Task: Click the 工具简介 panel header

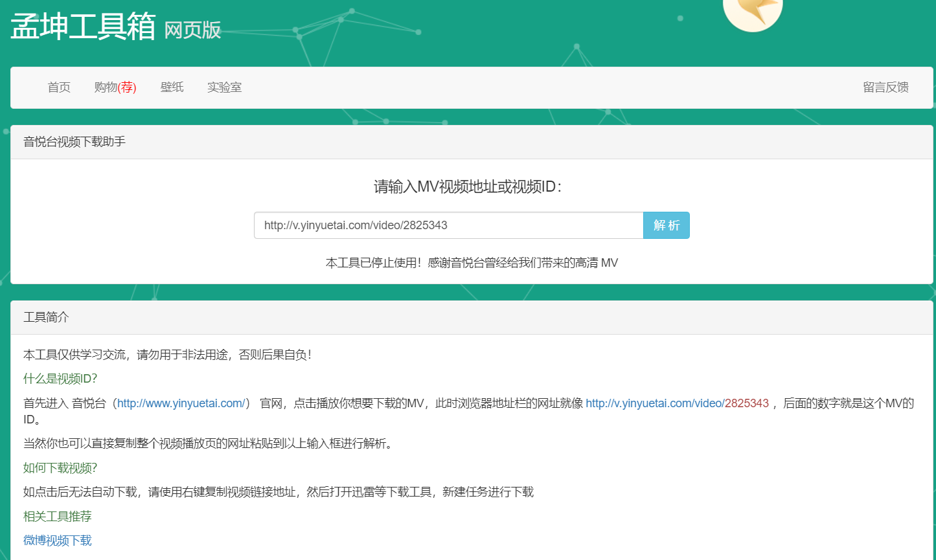Action: (x=46, y=317)
